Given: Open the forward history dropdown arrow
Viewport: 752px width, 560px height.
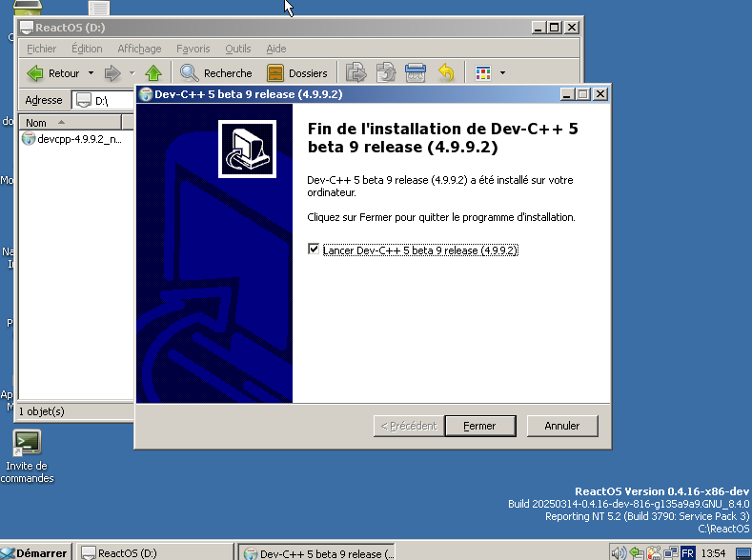Looking at the screenshot, I should tap(132, 73).
